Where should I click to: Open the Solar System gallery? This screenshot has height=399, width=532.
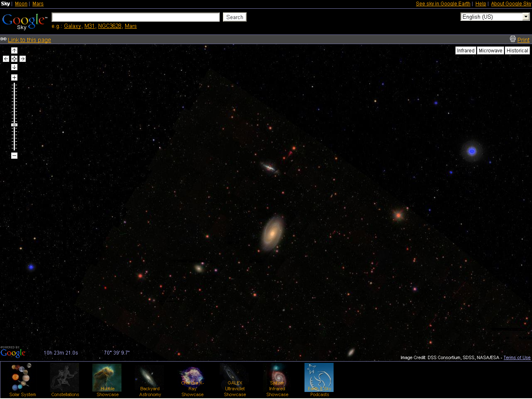coord(23,380)
